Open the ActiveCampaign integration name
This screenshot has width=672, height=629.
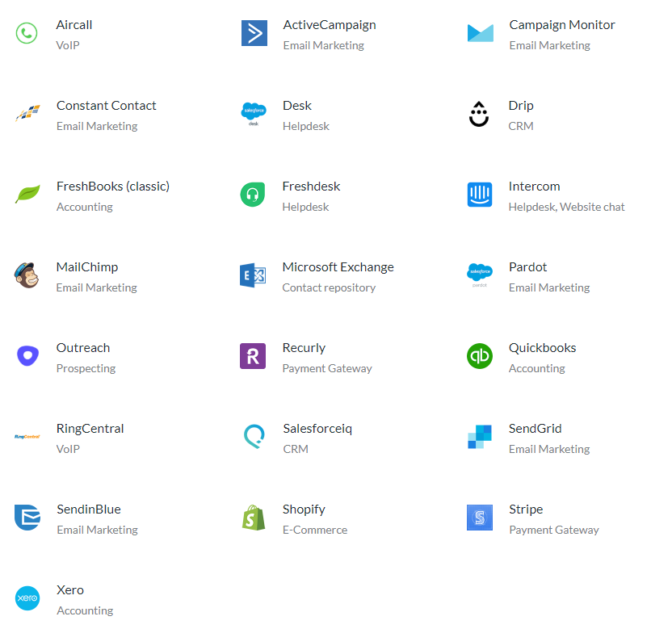coord(330,25)
